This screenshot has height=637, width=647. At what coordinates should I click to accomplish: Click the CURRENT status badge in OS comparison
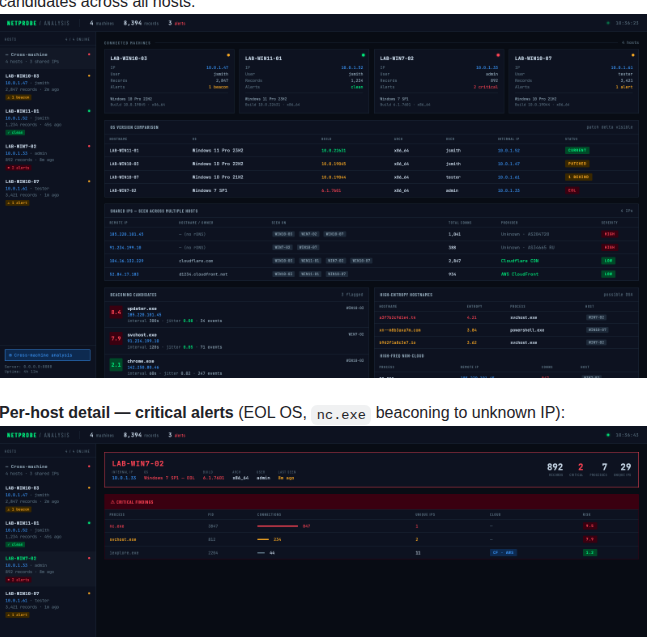pos(577,150)
